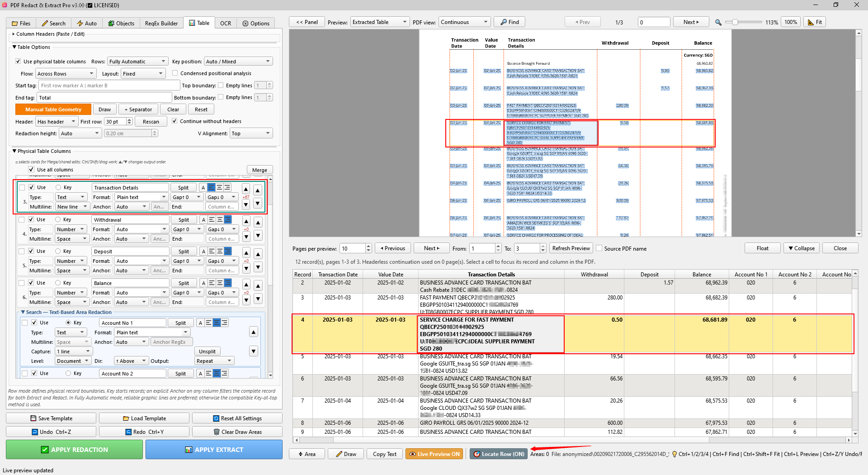The image size is (868, 475).
Task: Enable Condensed positional analysis
Action: (175, 73)
